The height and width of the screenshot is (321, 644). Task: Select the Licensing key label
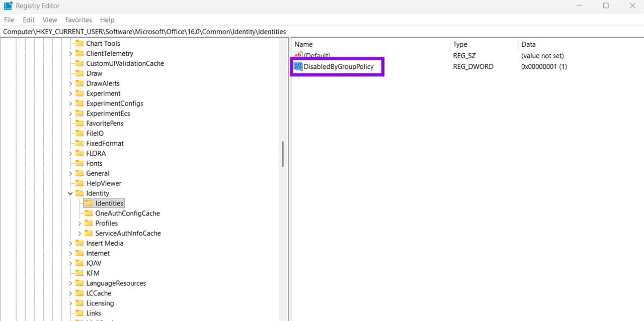tap(100, 303)
